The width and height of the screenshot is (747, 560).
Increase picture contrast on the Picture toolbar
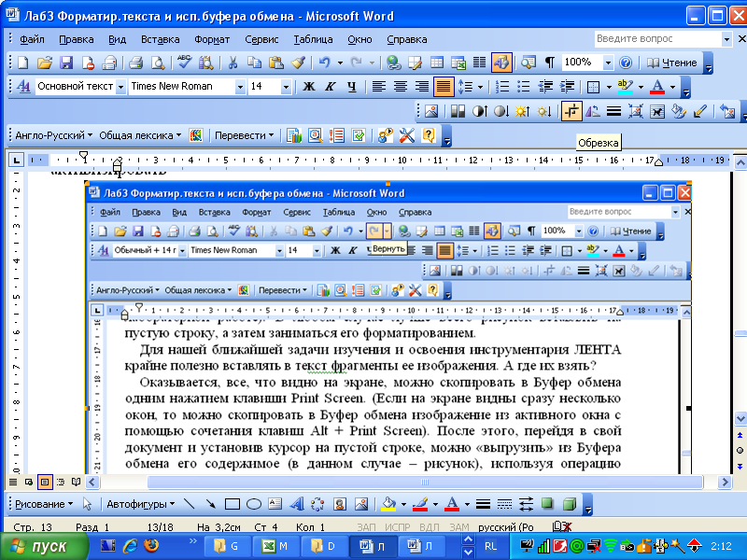point(479,112)
